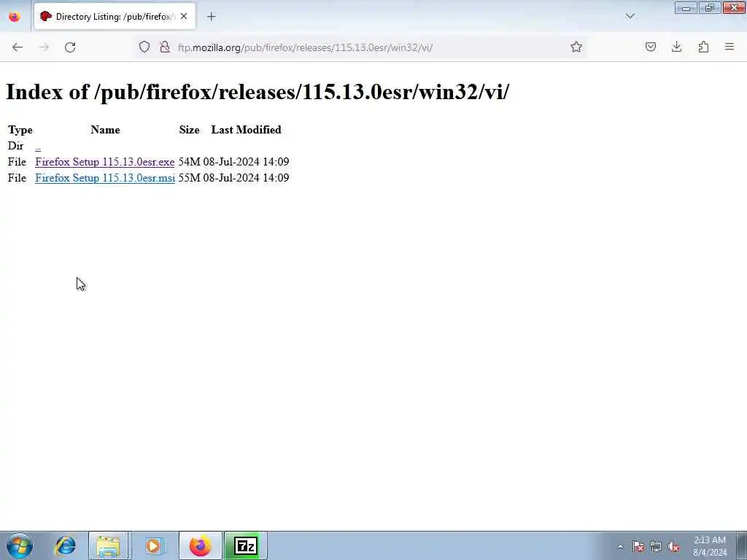The image size is (747, 560).
Task: Open the clock showing 2:13 AM
Action: [x=710, y=545]
